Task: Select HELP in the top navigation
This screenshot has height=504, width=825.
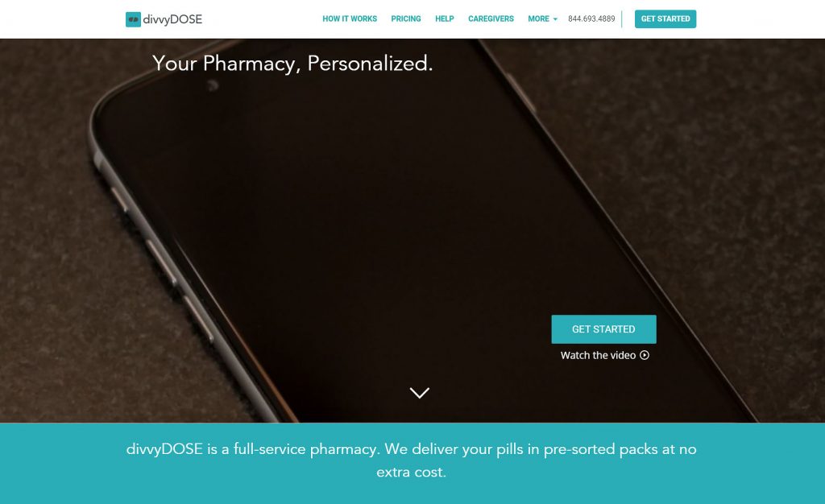Action: click(444, 19)
